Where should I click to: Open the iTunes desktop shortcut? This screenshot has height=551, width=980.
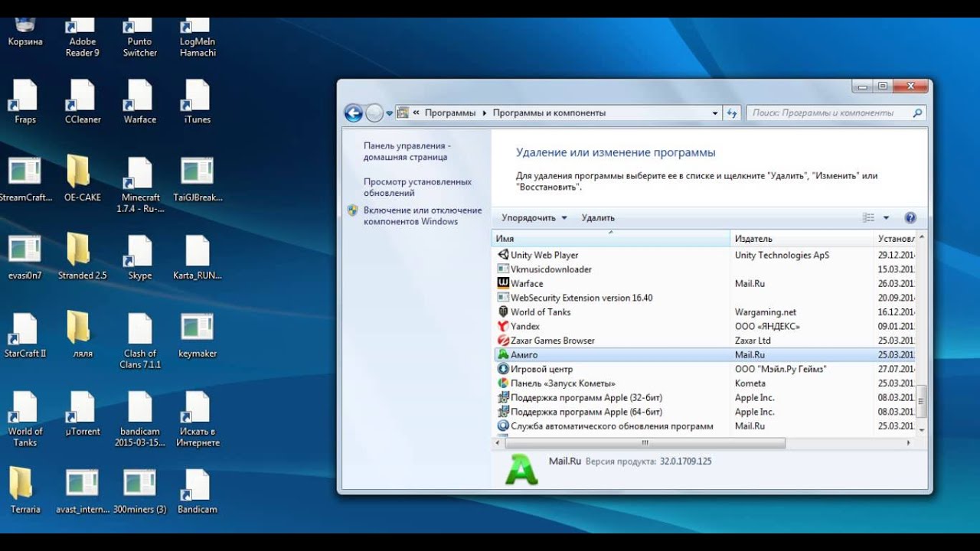point(198,102)
